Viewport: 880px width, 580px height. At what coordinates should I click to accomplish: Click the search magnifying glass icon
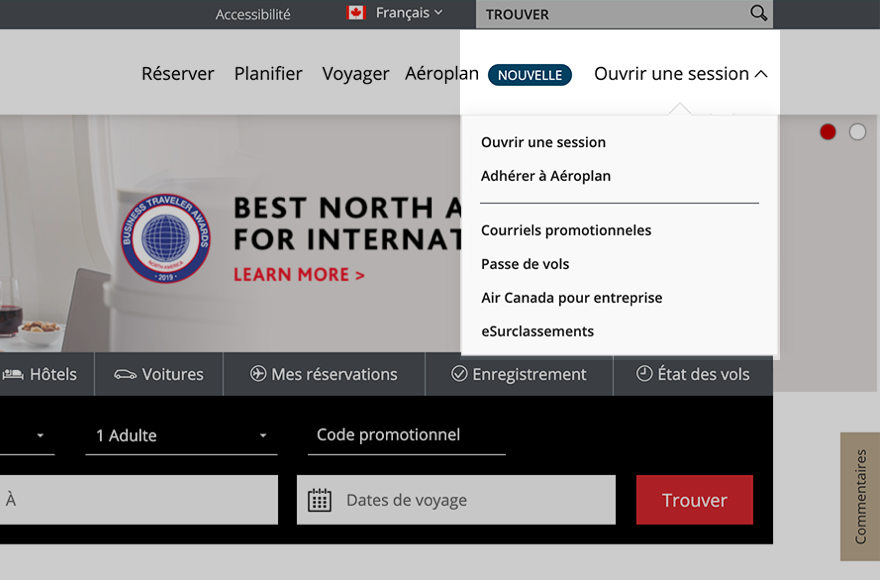coord(759,14)
